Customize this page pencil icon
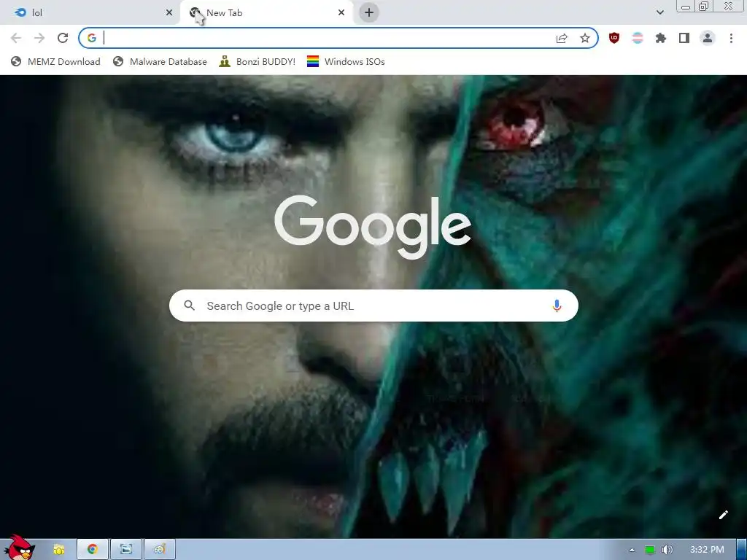The width and height of the screenshot is (747, 560). click(x=723, y=515)
